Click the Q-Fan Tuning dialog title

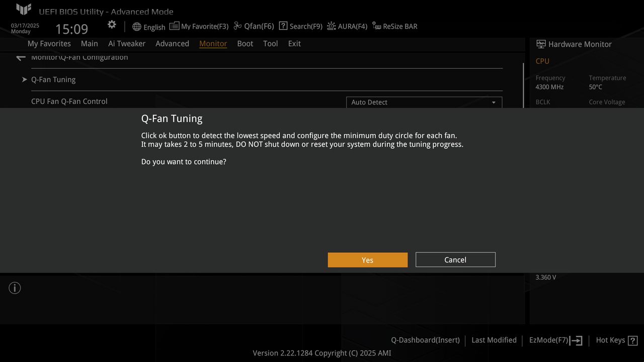[172, 119]
